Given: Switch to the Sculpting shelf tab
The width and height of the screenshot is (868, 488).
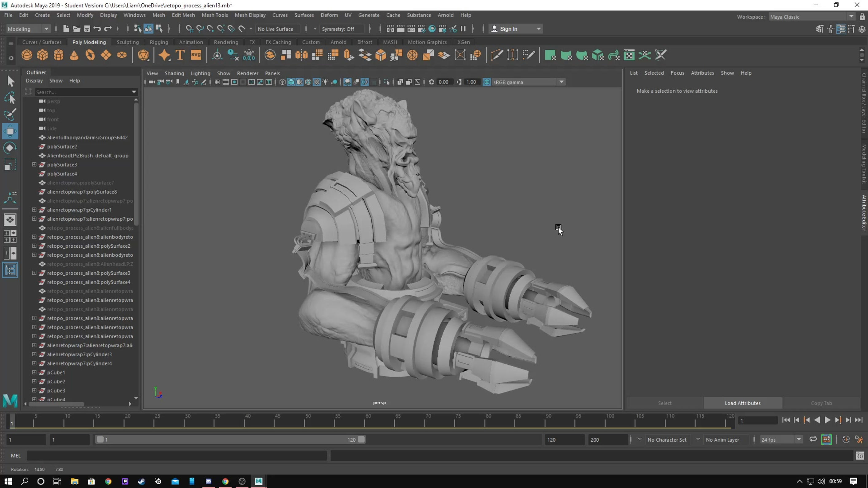Looking at the screenshot, I should pyautogui.click(x=128, y=42).
